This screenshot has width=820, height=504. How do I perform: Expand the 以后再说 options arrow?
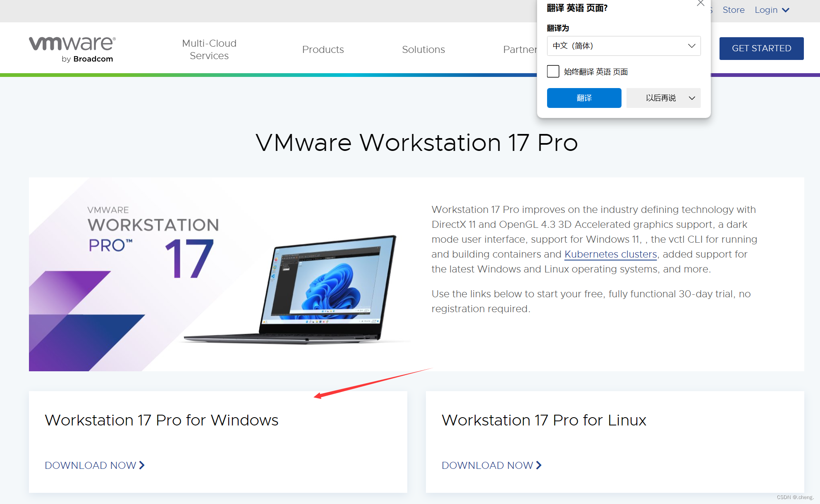(x=692, y=98)
